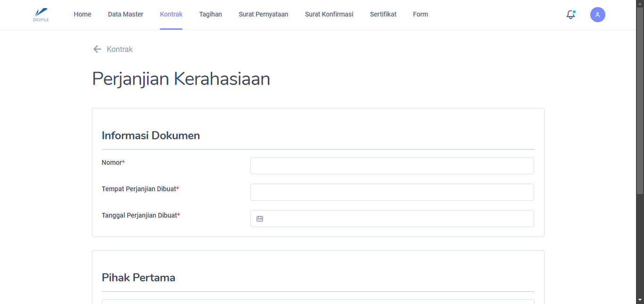This screenshot has height=304, width=644.
Task: Click the DigiFile logo
Action: point(41,15)
